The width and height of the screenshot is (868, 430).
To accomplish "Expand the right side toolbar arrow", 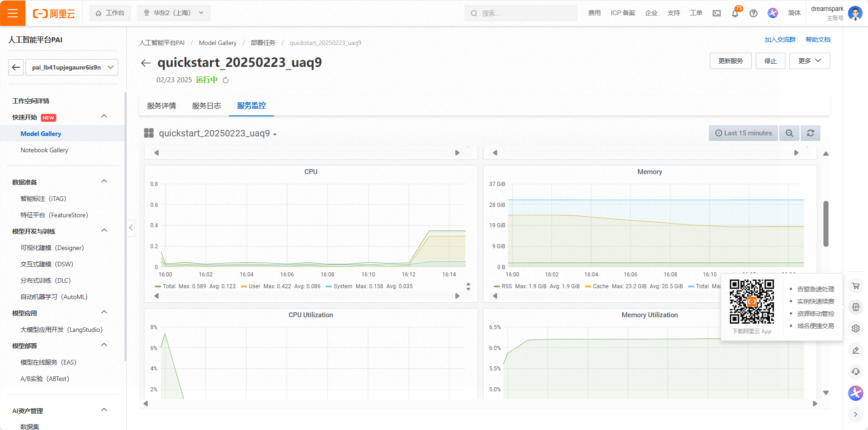I will [x=856, y=414].
